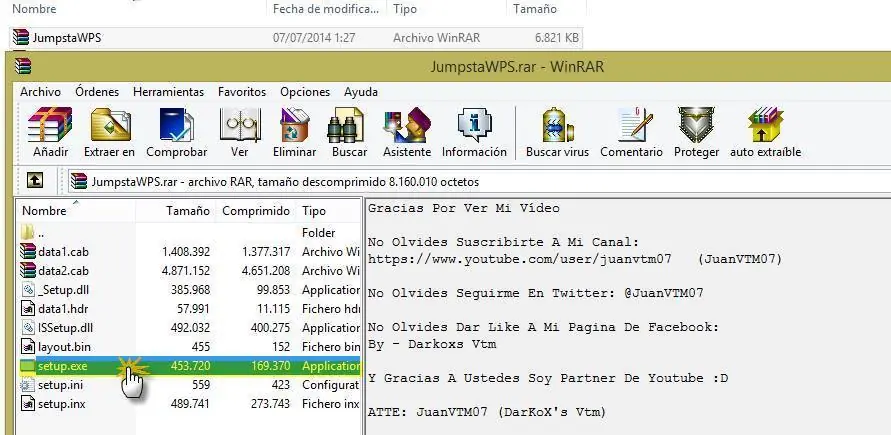
Task: Open the Favoritos menu
Action: tap(242, 92)
